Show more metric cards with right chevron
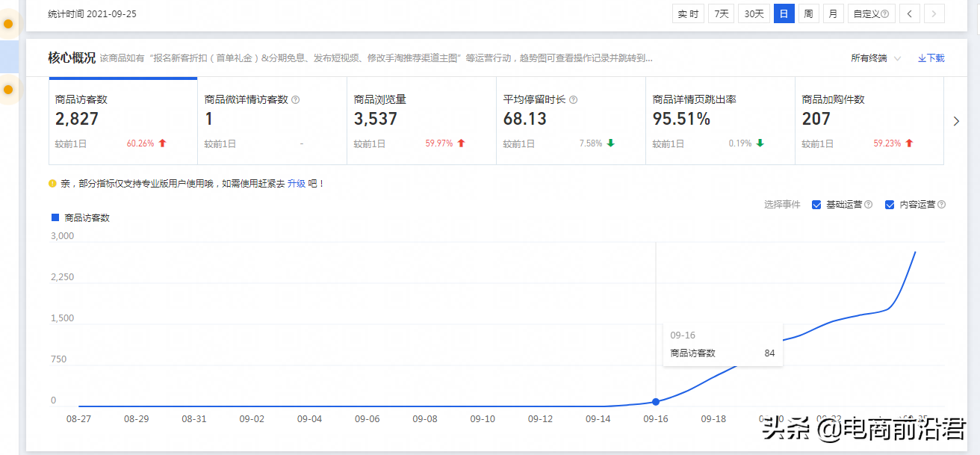This screenshot has width=980, height=455. point(957,121)
